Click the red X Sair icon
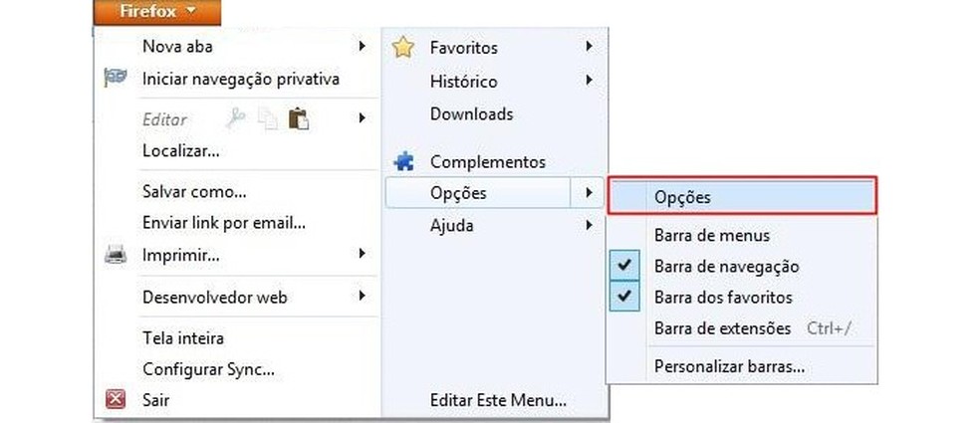This screenshot has height=423, width=980. click(x=116, y=400)
